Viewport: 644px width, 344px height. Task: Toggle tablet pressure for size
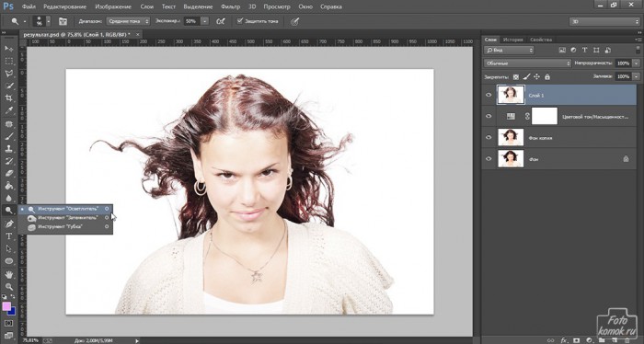294,21
